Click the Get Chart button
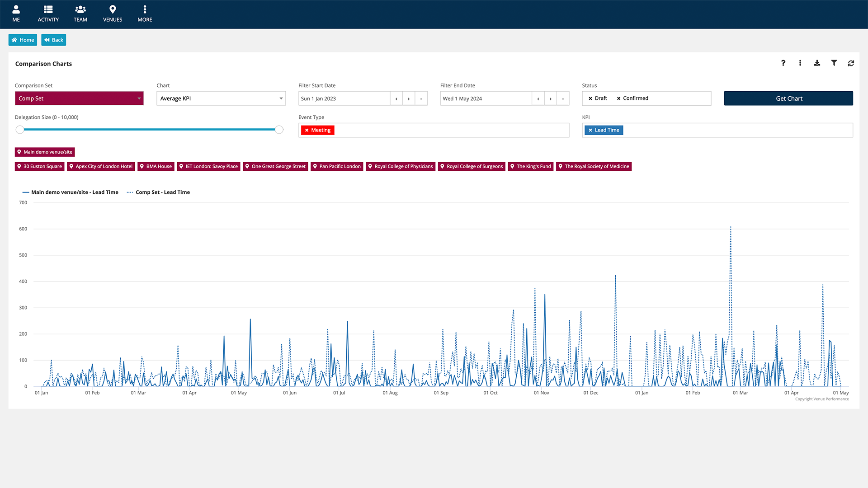868x488 pixels. pos(788,99)
